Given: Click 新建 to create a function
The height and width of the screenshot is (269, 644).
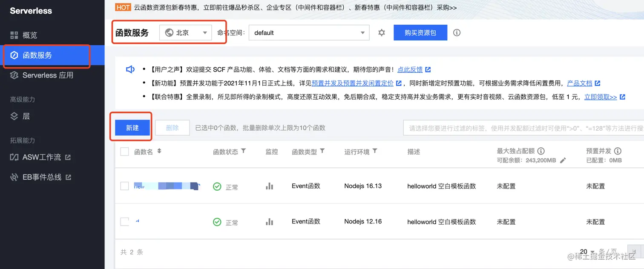Looking at the screenshot, I should [132, 128].
